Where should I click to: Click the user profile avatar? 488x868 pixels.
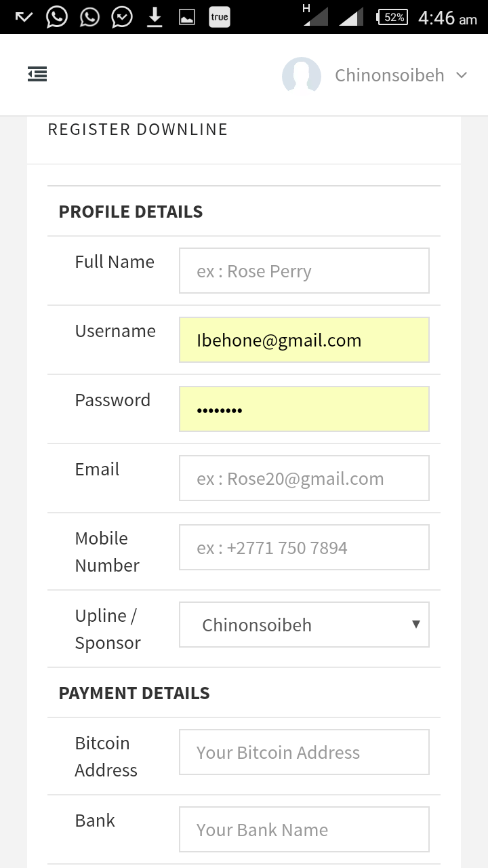tap(301, 76)
